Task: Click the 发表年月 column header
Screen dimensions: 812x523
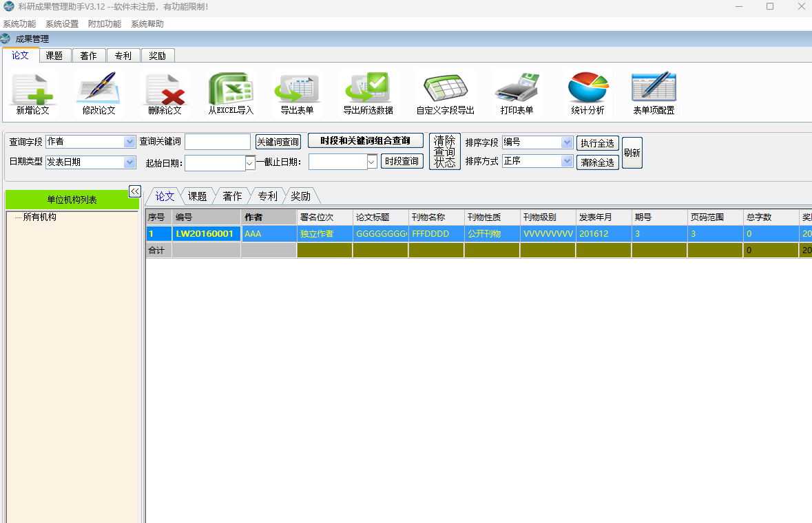Action: point(604,217)
